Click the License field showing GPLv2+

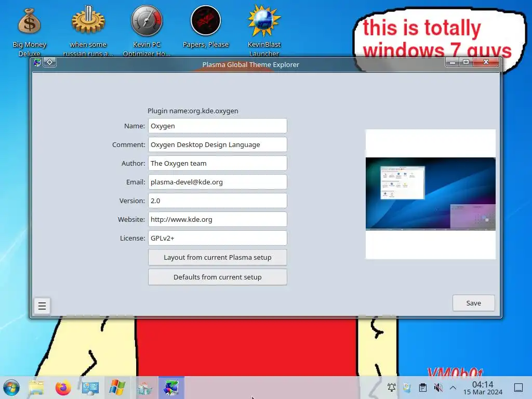point(218,238)
